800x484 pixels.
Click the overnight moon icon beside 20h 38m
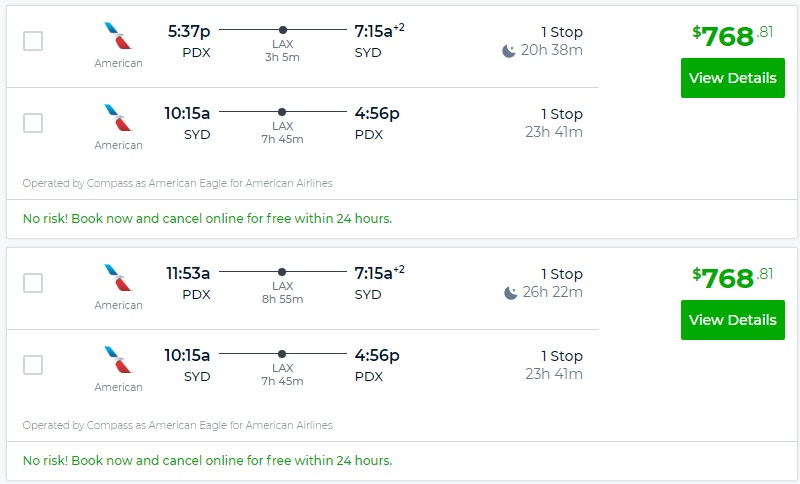(510, 51)
